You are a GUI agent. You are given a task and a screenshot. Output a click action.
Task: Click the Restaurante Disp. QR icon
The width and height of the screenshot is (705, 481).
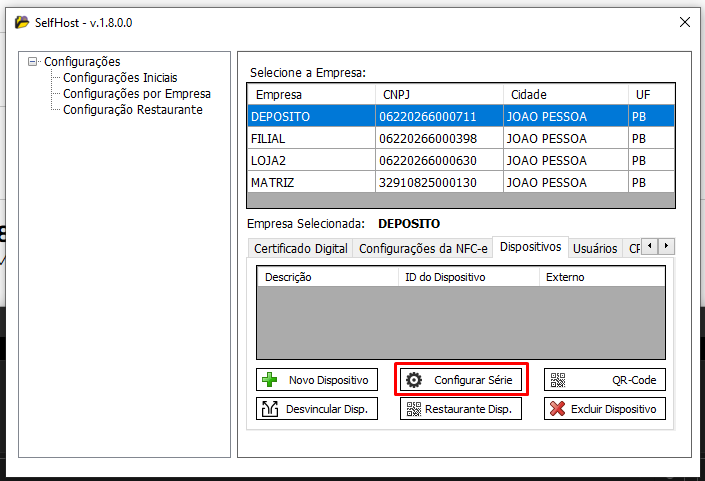tap(413, 409)
